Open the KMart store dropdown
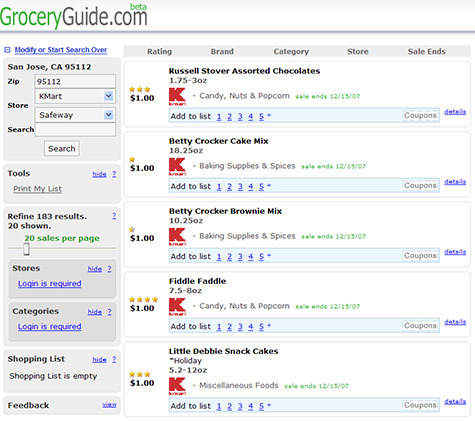This screenshot has width=475, height=421. [x=108, y=96]
